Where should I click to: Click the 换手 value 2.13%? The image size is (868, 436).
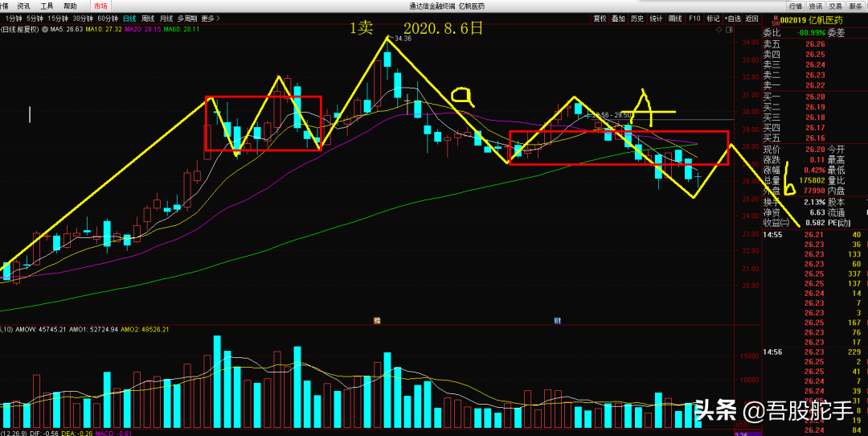(x=815, y=202)
